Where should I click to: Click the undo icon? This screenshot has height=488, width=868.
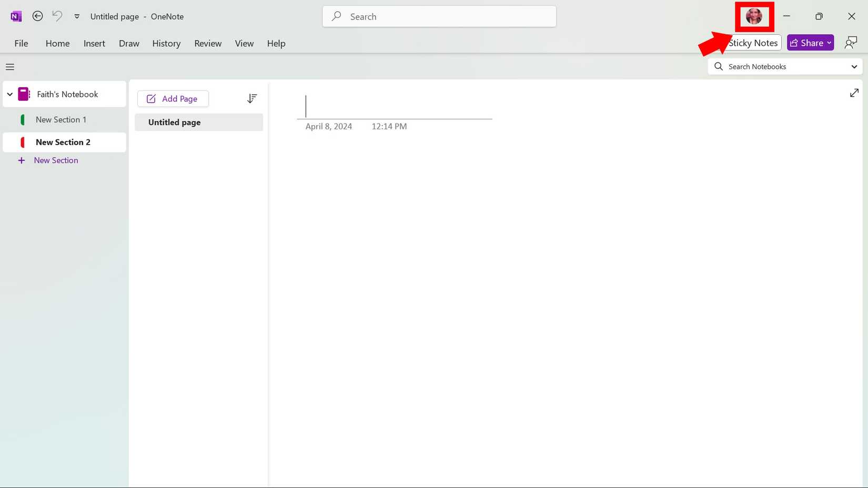57,16
